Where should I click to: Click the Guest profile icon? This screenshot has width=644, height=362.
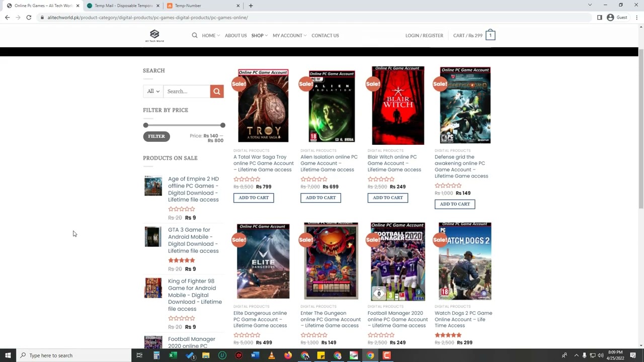coord(610,18)
